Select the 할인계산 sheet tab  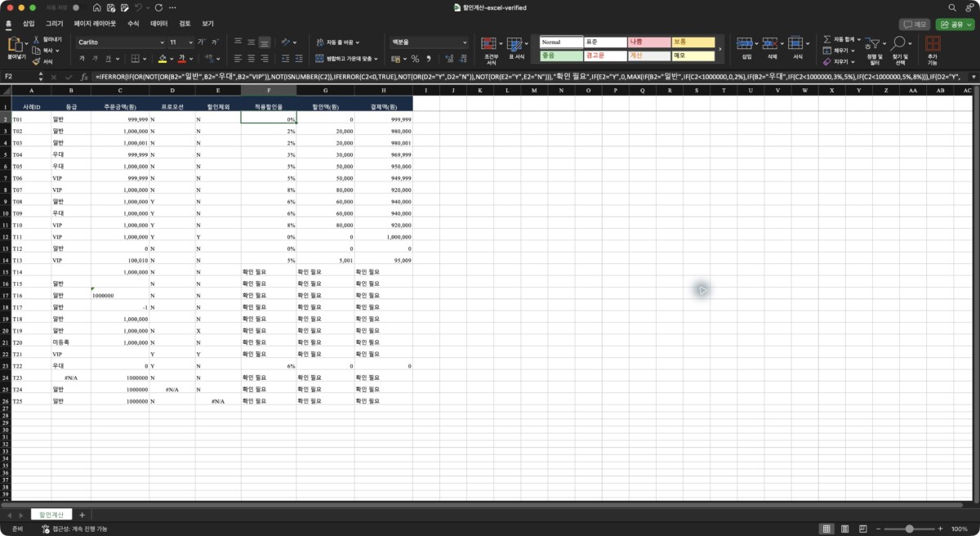51,515
